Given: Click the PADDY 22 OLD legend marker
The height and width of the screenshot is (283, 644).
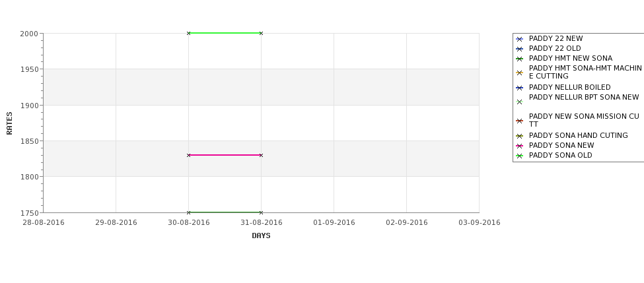Looking at the screenshot, I should click(519, 49).
